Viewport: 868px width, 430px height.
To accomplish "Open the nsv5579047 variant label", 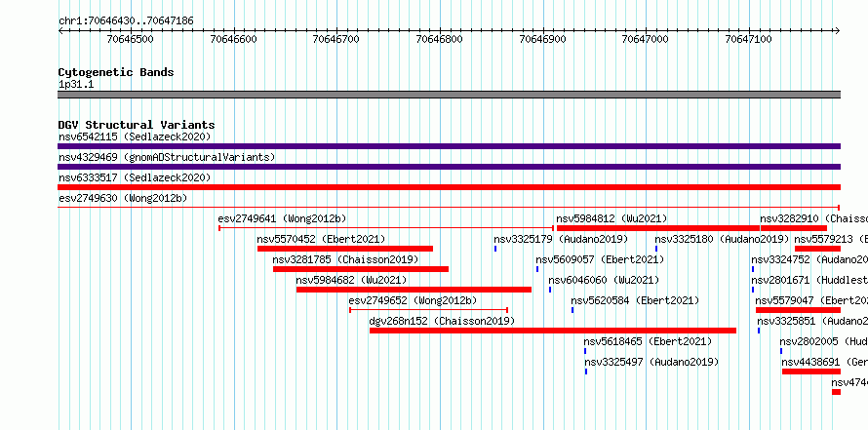I will tap(811, 300).
